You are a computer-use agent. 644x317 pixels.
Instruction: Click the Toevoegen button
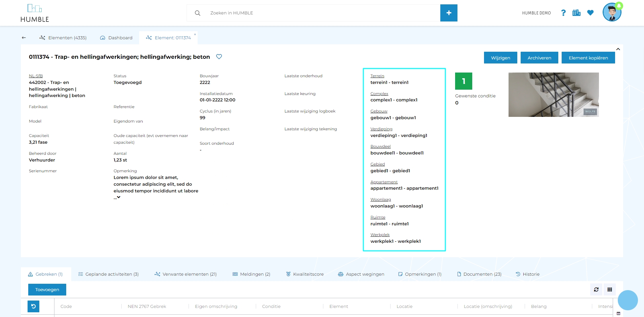[x=47, y=289]
